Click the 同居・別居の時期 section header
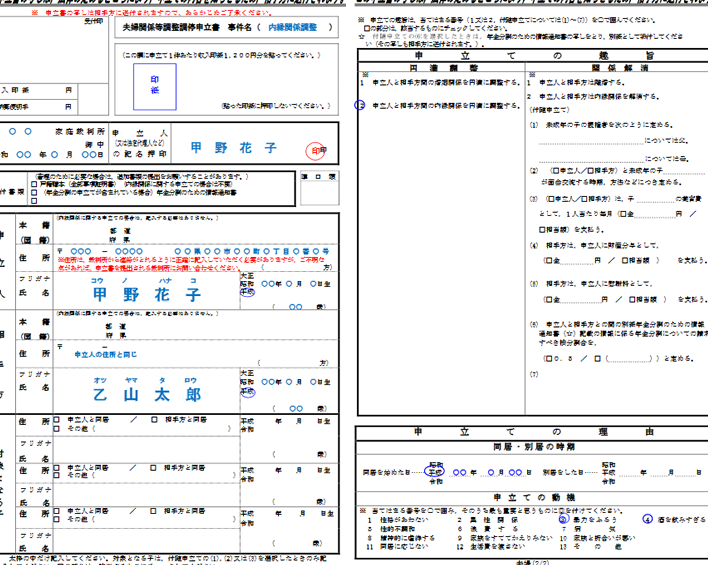The width and height of the screenshot is (708, 565). pos(534,447)
